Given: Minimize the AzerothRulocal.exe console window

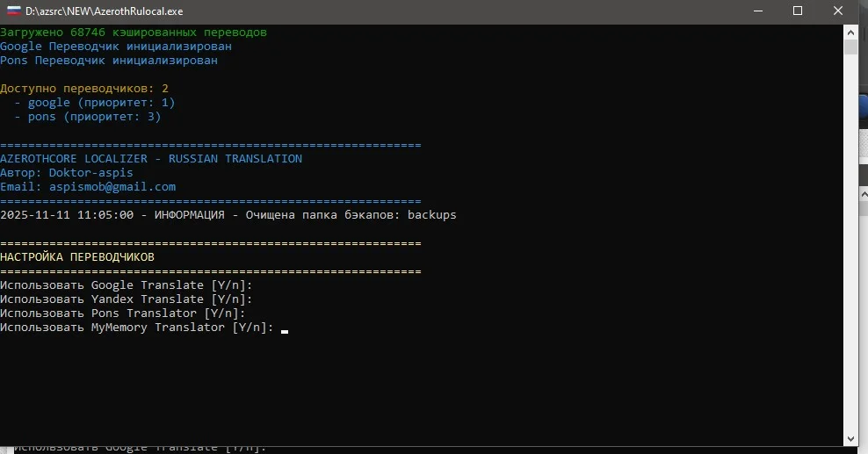Looking at the screenshot, I should [x=756, y=11].
